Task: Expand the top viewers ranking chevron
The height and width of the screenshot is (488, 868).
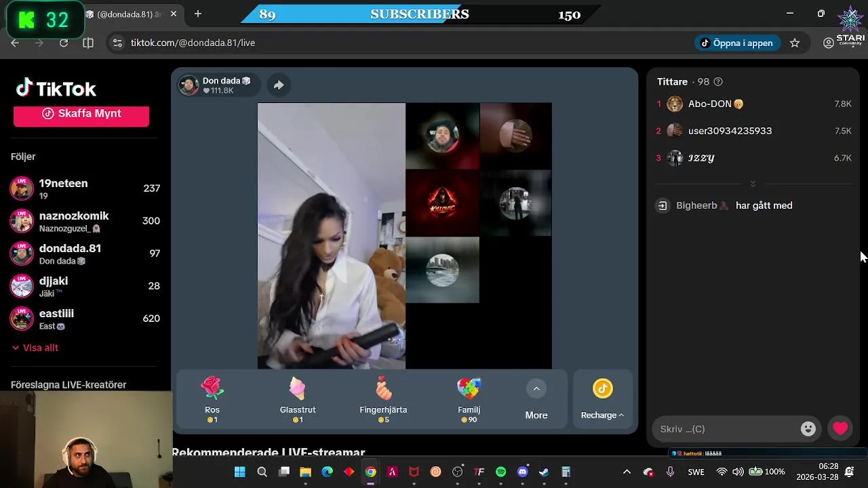Action: [753, 184]
